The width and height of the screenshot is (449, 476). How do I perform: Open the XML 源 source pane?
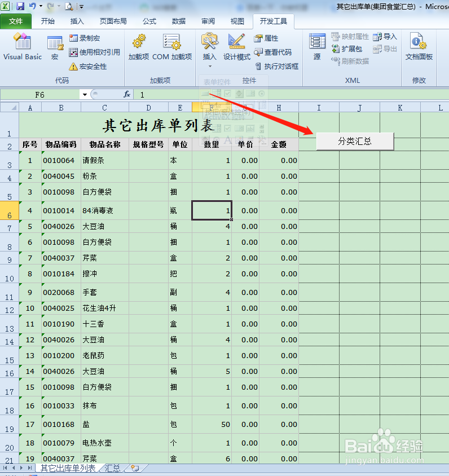(x=317, y=46)
